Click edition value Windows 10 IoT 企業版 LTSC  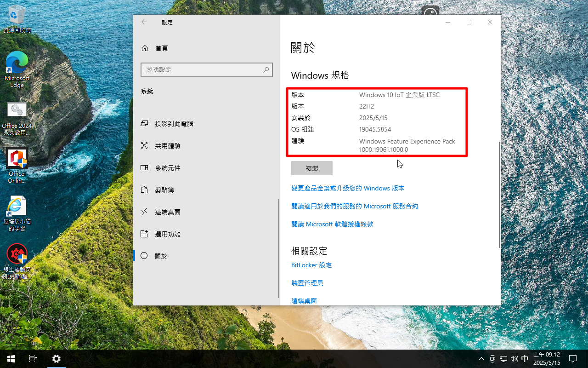[399, 95]
